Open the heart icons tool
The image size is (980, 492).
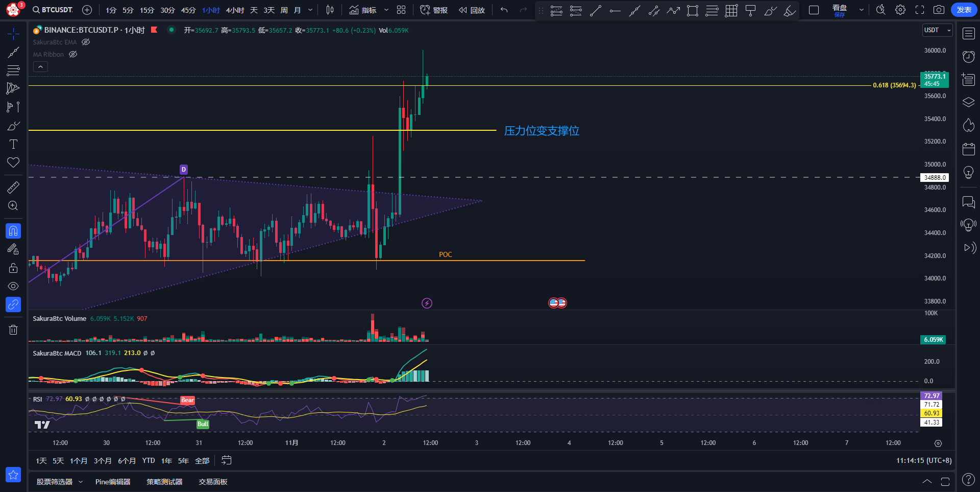tap(13, 162)
